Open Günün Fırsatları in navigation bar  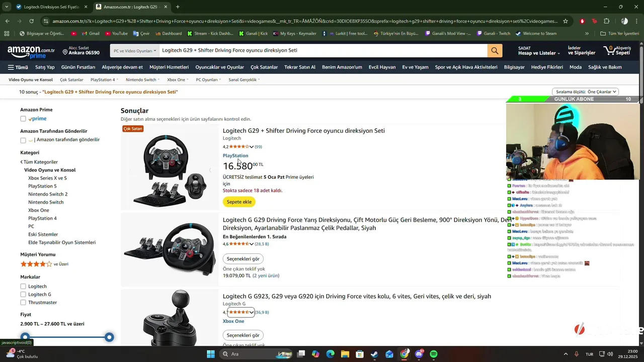pos(78,67)
